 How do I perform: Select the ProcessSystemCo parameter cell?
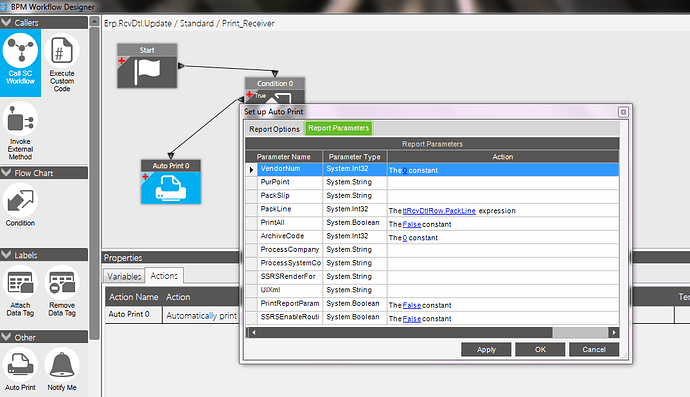290,263
